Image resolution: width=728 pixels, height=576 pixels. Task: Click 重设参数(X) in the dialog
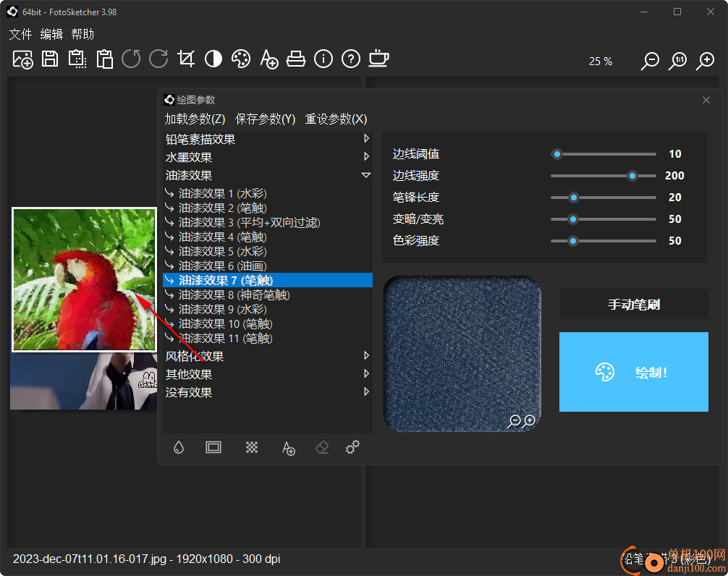[x=336, y=119]
